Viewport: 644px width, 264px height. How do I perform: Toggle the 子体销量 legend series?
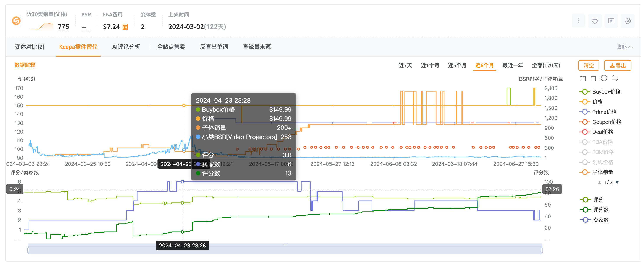[597, 172]
